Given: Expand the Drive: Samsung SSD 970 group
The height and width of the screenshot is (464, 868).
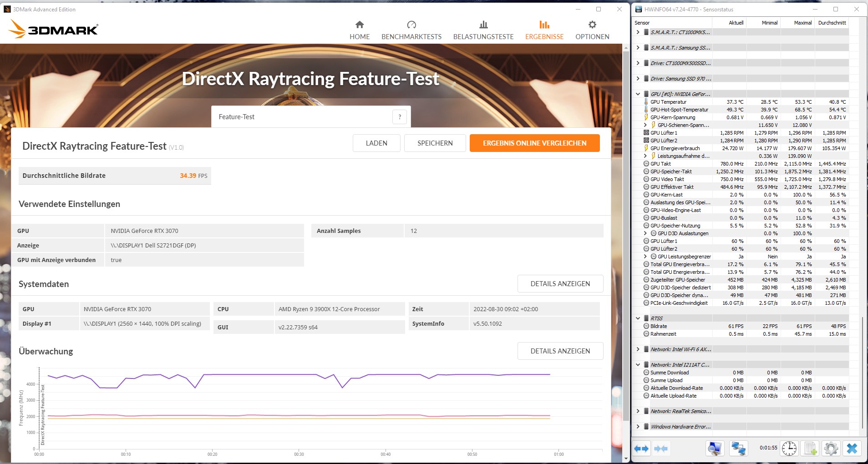Looking at the screenshot, I should click(638, 79).
